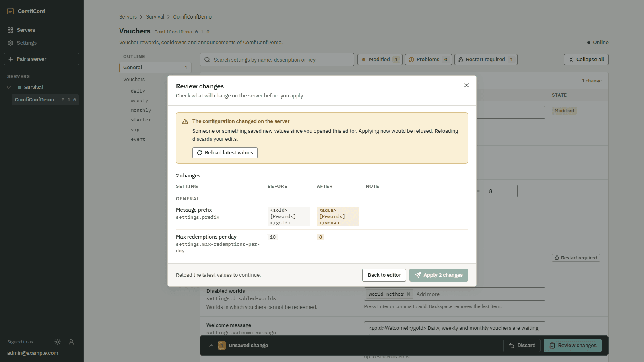Screen dimensions: 644x362
Task: Jump to event voucher in outline
Action: click(x=138, y=139)
